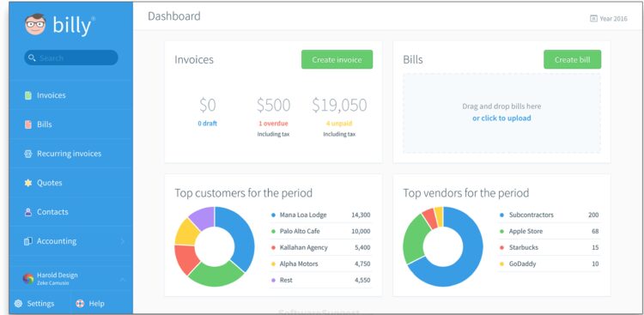The width and height of the screenshot is (644, 315).
Task: Click into the Search field
Action: click(71, 58)
